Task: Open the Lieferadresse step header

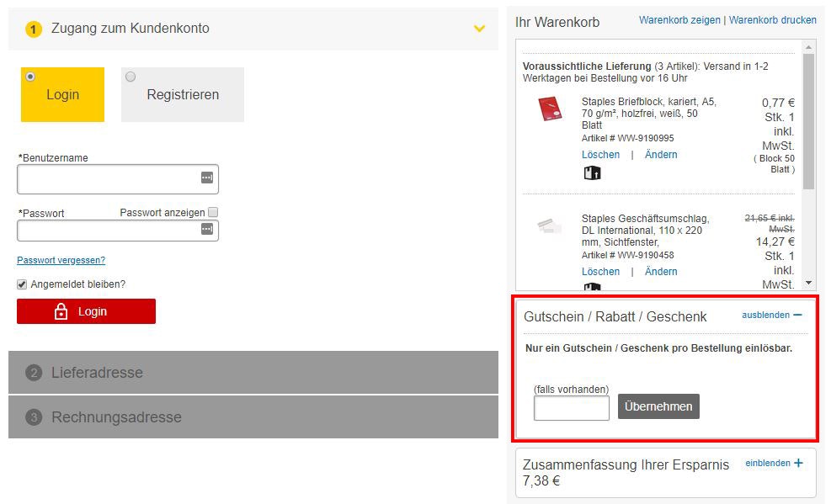Action: (x=253, y=372)
